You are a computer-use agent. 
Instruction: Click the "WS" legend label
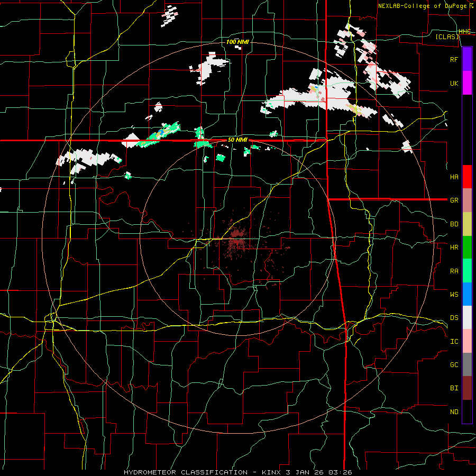(x=454, y=294)
